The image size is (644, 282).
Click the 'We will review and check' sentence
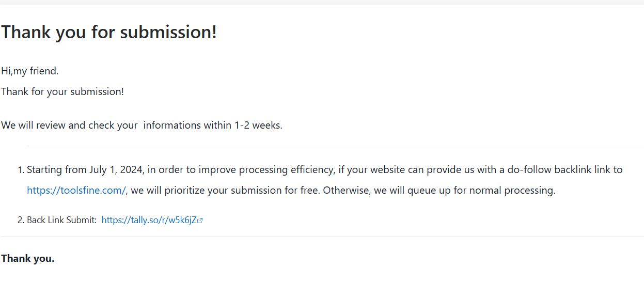(x=142, y=125)
